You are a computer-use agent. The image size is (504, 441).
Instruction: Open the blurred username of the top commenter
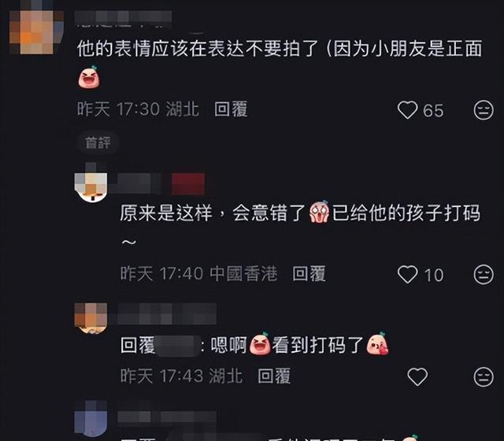124,19
